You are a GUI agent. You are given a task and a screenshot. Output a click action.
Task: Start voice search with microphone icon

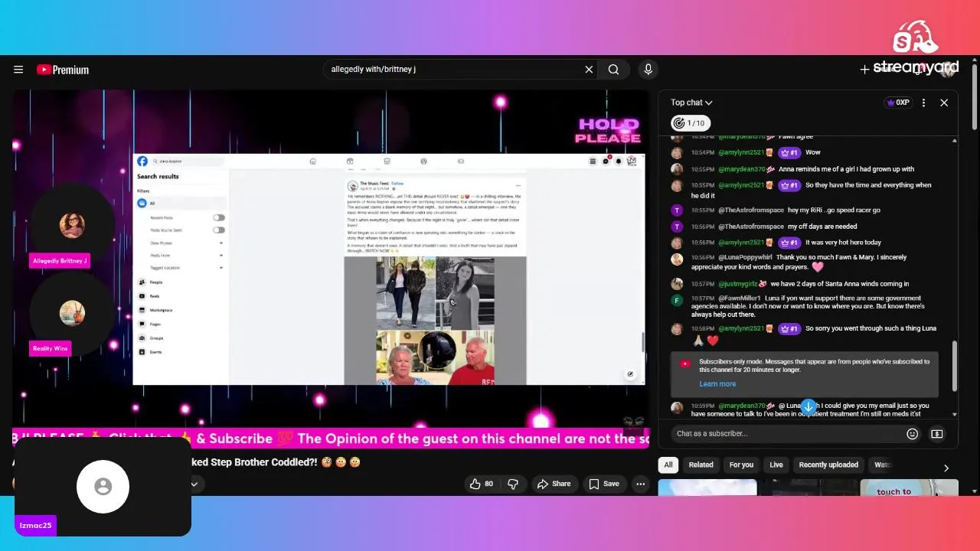pyautogui.click(x=648, y=70)
